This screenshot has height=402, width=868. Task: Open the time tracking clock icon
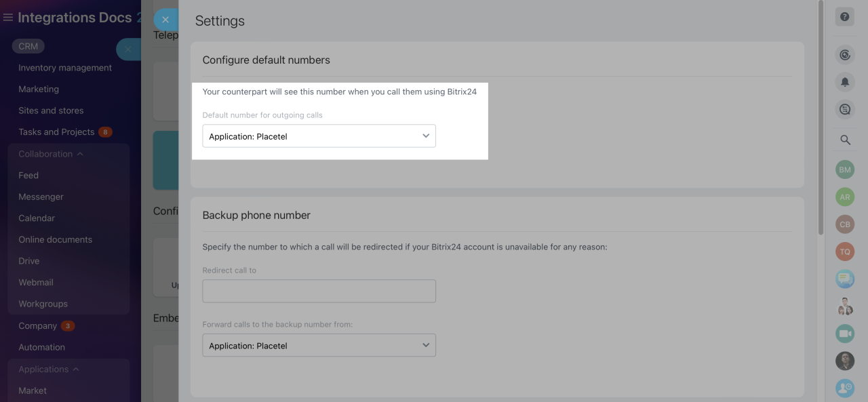coord(844,54)
